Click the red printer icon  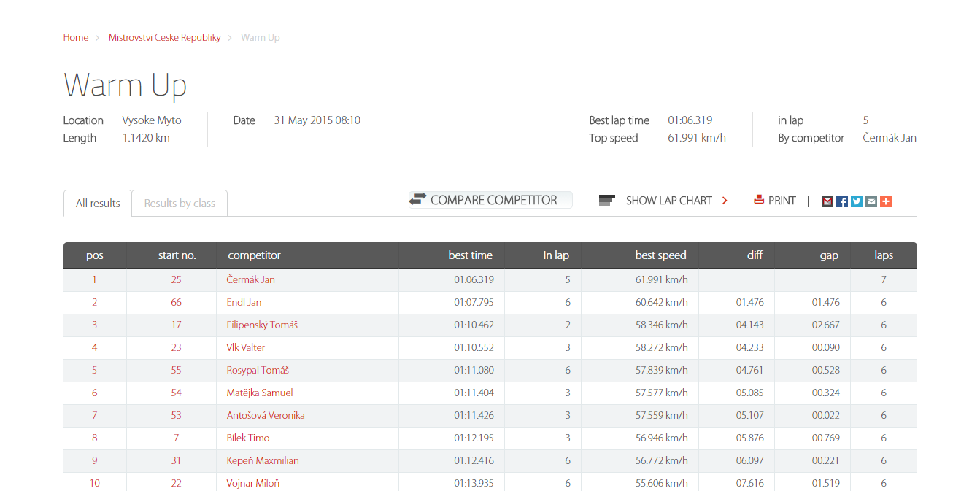click(759, 200)
